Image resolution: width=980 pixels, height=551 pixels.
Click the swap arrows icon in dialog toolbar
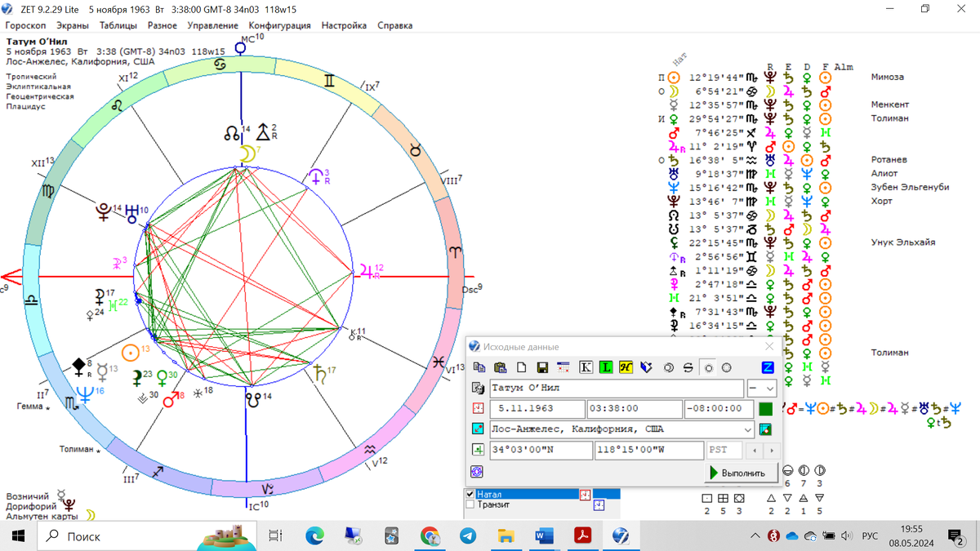688,368
